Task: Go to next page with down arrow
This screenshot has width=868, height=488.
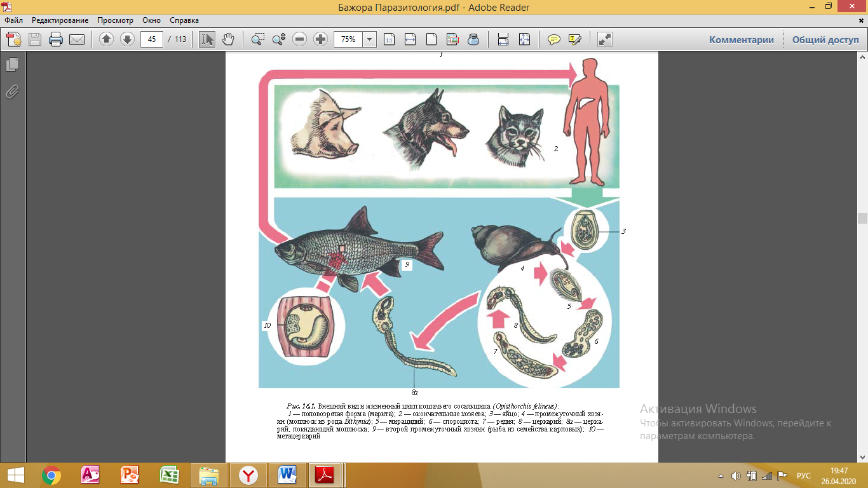Action: pos(127,39)
